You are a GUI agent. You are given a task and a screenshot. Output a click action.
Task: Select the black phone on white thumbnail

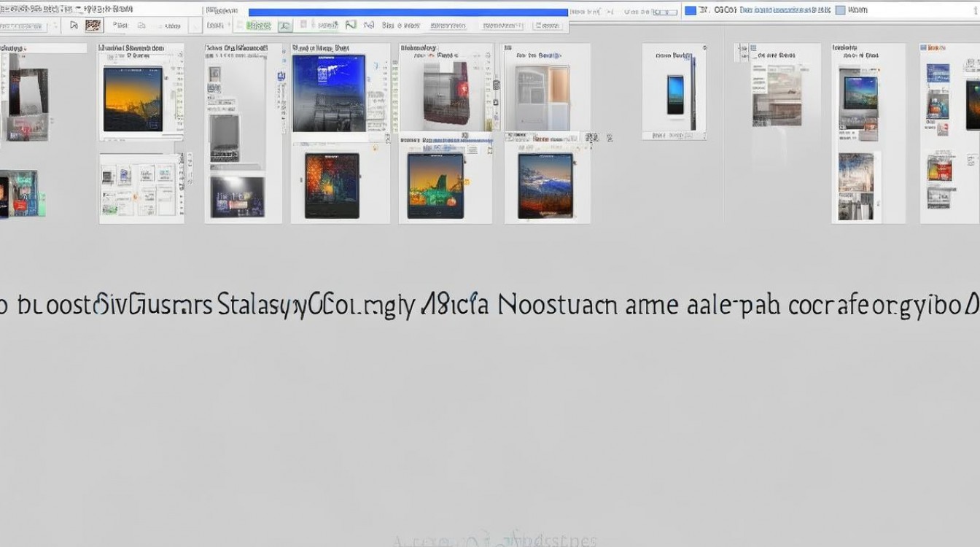tap(675, 95)
